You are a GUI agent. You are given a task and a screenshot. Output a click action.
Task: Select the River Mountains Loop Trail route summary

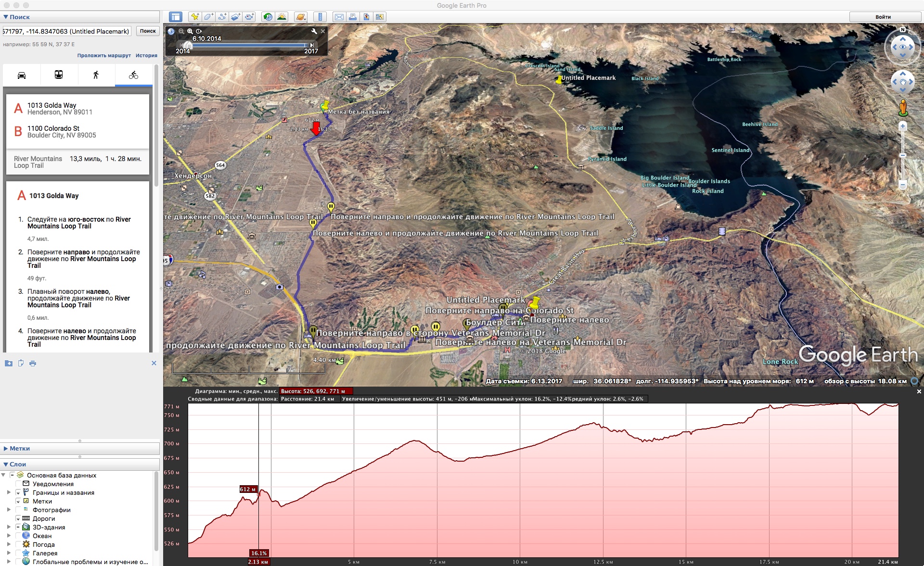(77, 162)
